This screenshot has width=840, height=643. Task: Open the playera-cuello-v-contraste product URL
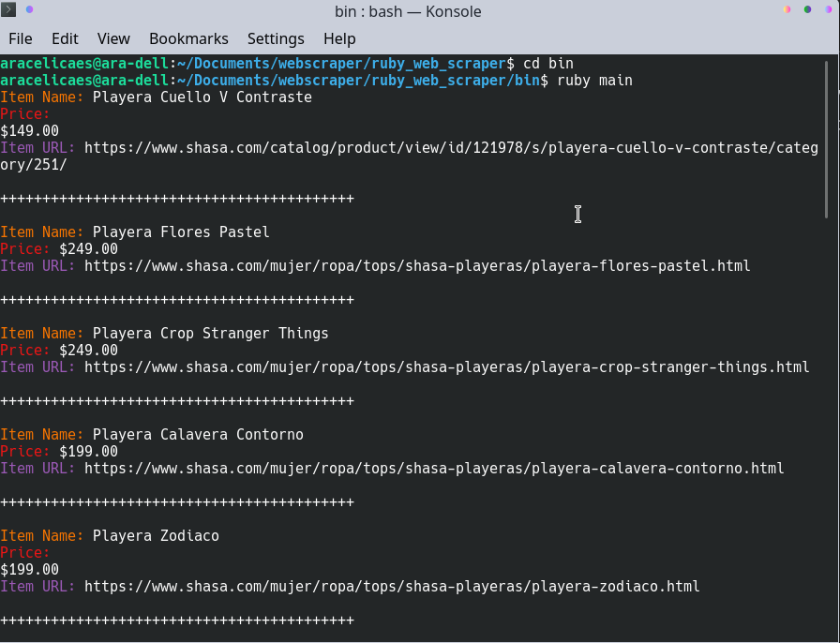(450, 147)
